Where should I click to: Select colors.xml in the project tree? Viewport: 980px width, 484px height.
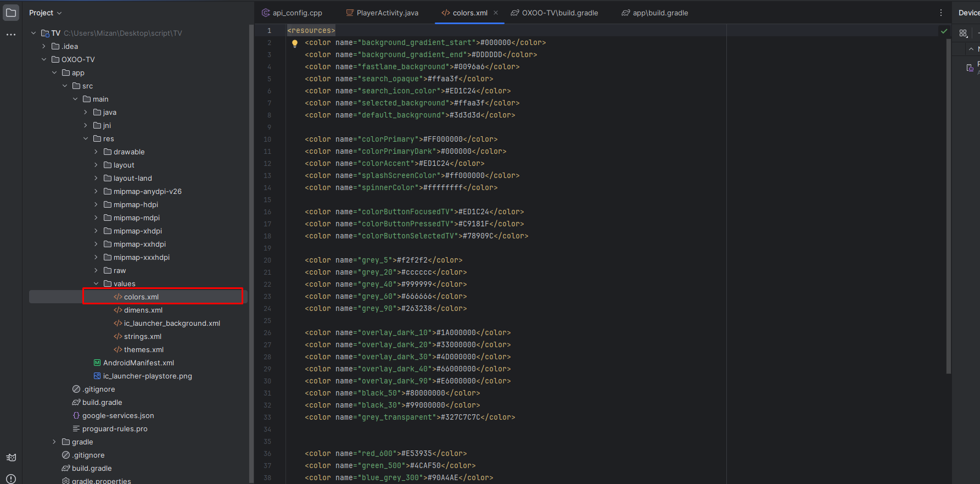pyautogui.click(x=138, y=297)
